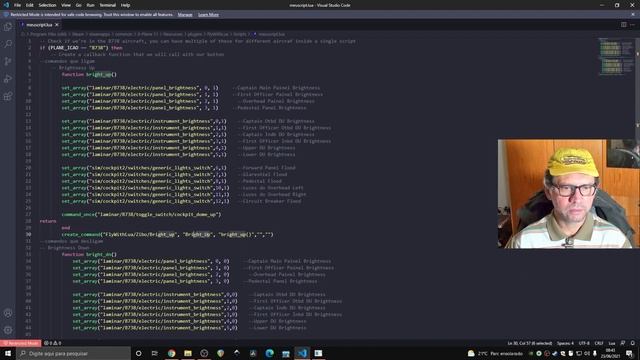Click 'return' keyword on line 28
This screenshot has height=360, width=640.
pyautogui.click(x=48, y=221)
